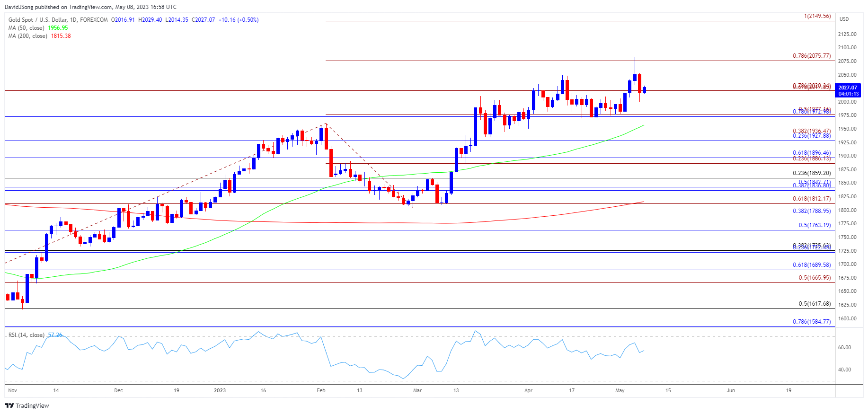Screen dimensions: 868x414
Task: Open the USD currency selector on price axis
Action: click(844, 19)
